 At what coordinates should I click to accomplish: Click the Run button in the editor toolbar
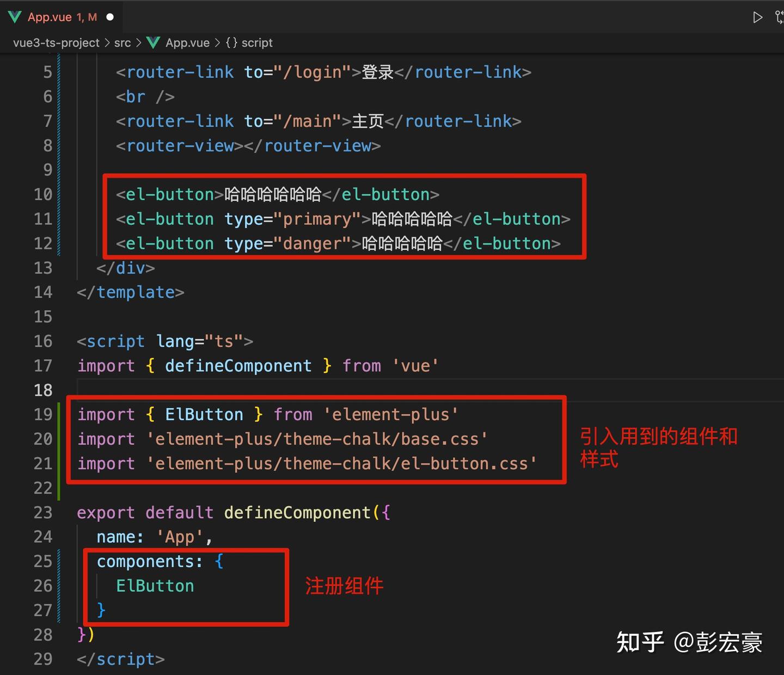[x=757, y=17]
